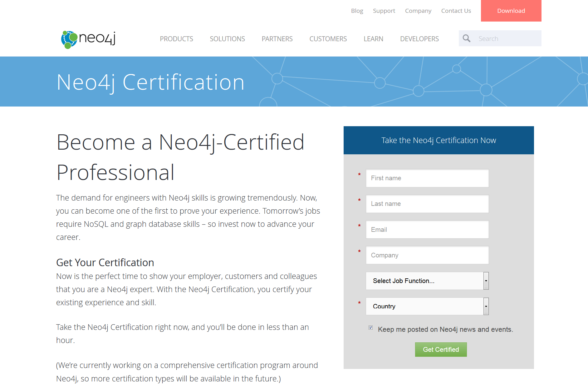Screen dimensions: 588x388
Task: Open the CUSTOMERS menu
Action: click(x=328, y=39)
